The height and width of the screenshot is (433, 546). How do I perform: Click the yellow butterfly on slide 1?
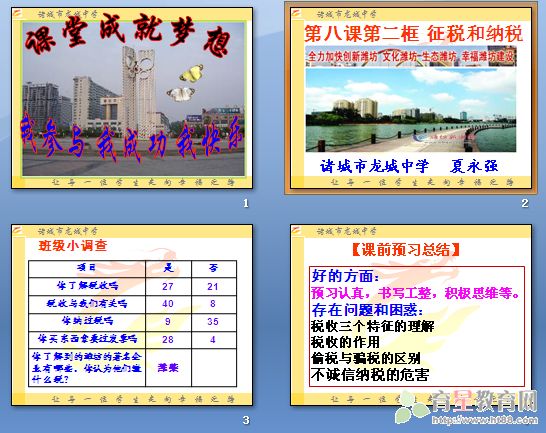pyautogui.click(x=191, y=74)
